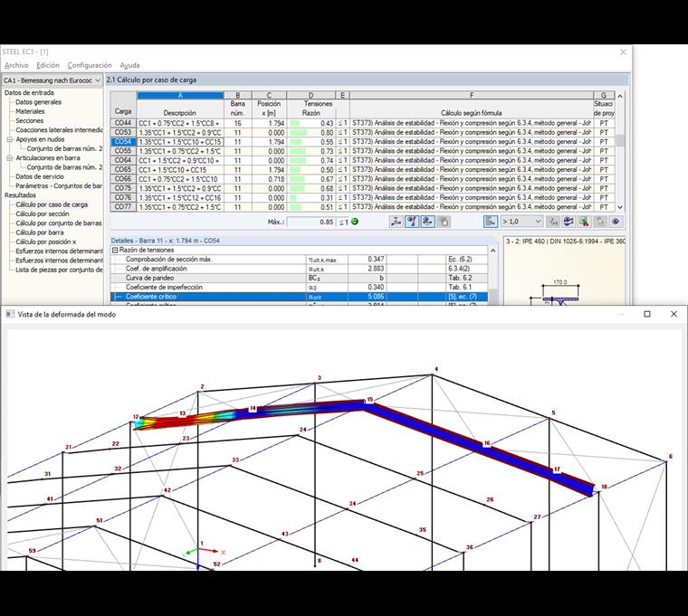This screenshot has height=616, width=688.
Task: Toggle the highlighted third toolbar icon
Action: pos(427,222)
